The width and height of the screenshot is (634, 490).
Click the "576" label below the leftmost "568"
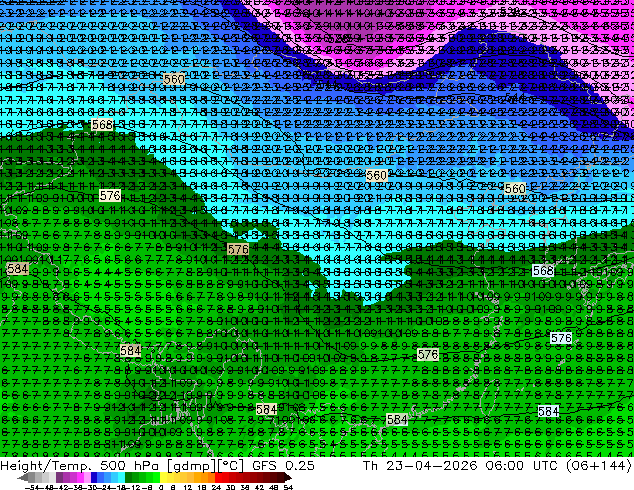click(110, 196)
